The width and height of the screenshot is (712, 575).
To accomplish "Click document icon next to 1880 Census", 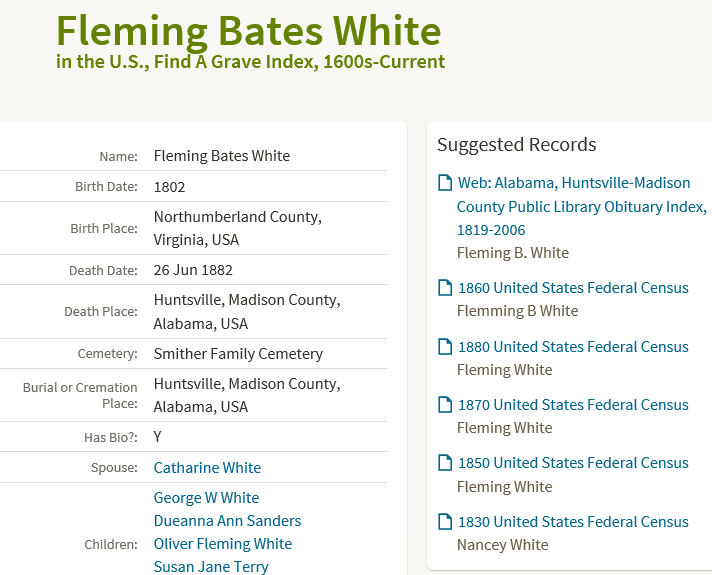I will pos(445,347).
